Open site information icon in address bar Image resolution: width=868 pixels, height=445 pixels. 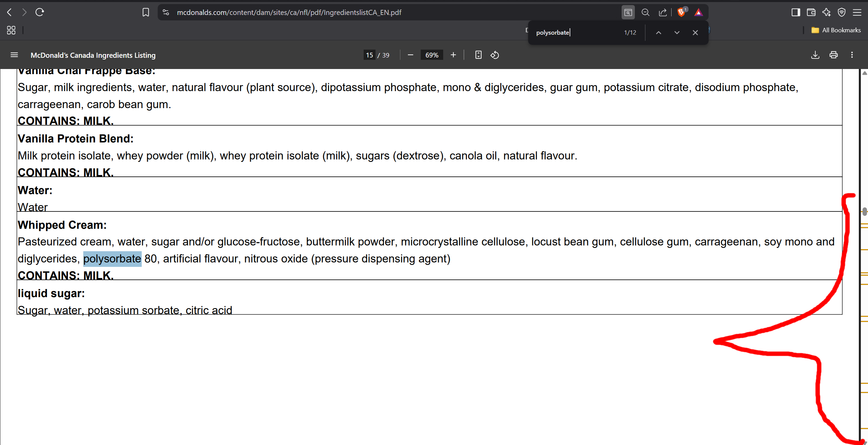[166, 13]
